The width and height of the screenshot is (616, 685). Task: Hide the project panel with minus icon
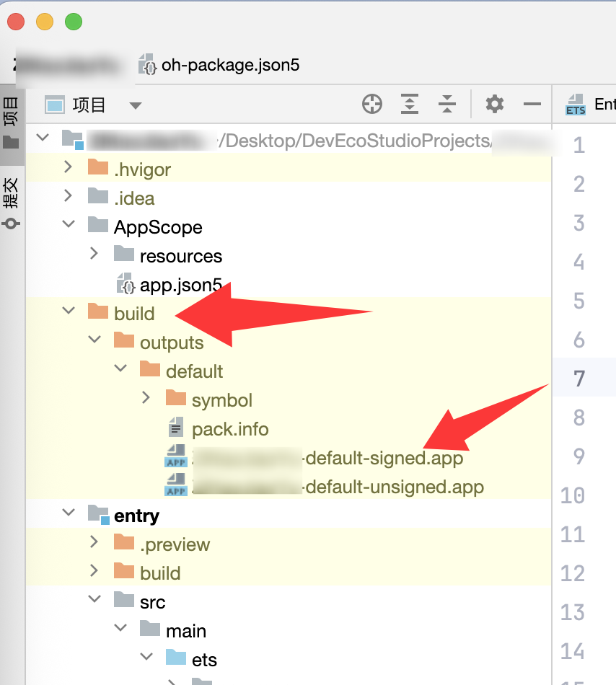[x=532, y=105]
